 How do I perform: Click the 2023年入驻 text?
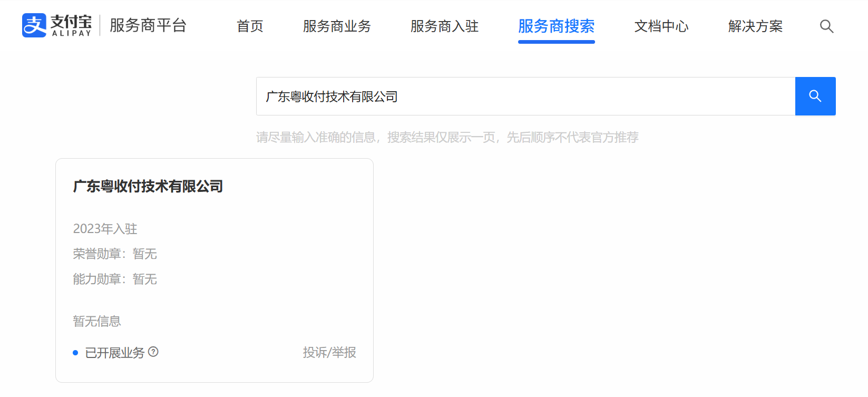point(105,229)
